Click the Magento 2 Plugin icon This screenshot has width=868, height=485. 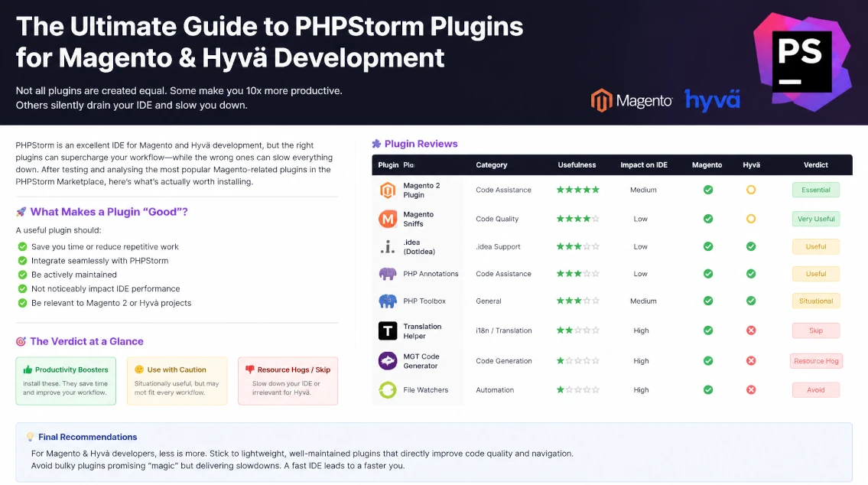388,190
